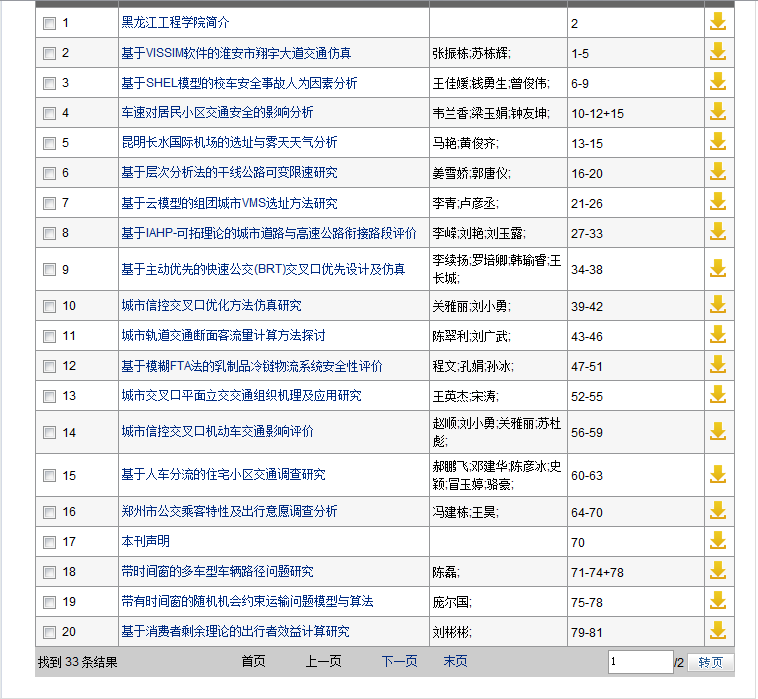Viewport: 758px width, 699px height.
Task: Download the BRT交叉口 article in row 9
Action: click(718, 268)
